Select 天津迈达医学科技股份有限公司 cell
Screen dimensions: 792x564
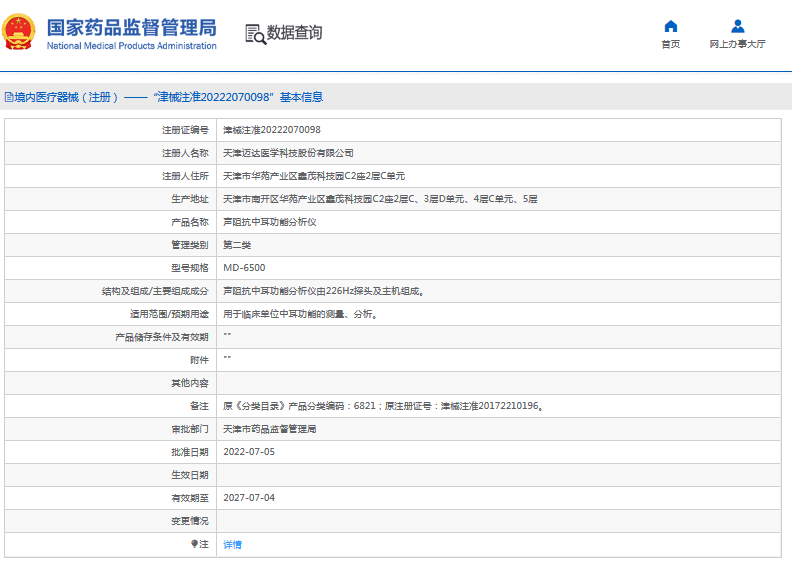[288, 153]
